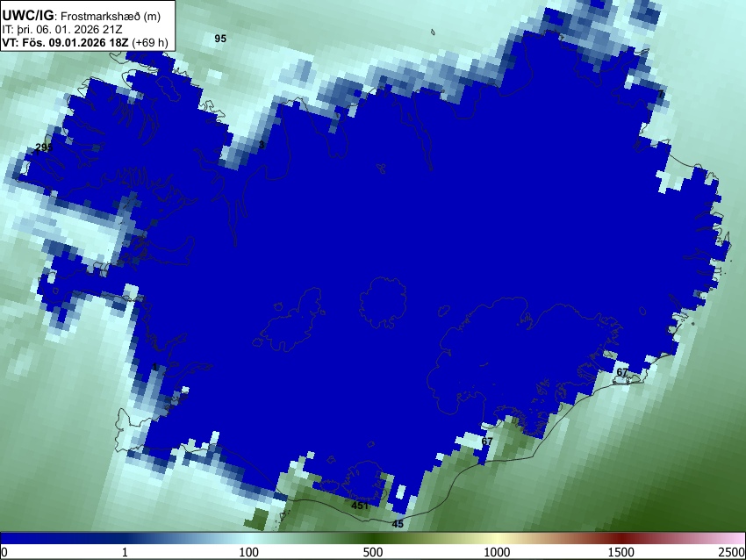Click the station value 451 on south coast
Viewport: 746px width, 560px height.
point(360,506)
